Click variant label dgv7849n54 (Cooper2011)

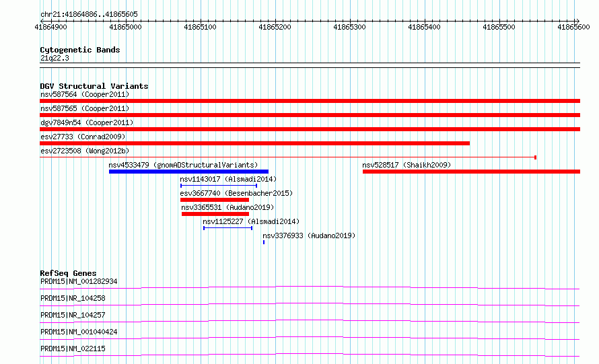87,122
